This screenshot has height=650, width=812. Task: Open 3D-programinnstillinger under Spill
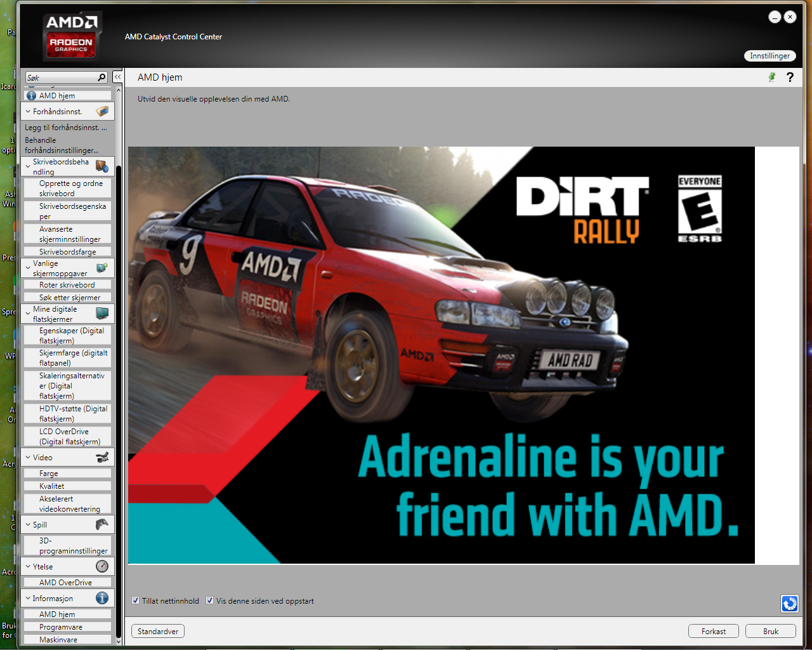(x=67, y=545)
